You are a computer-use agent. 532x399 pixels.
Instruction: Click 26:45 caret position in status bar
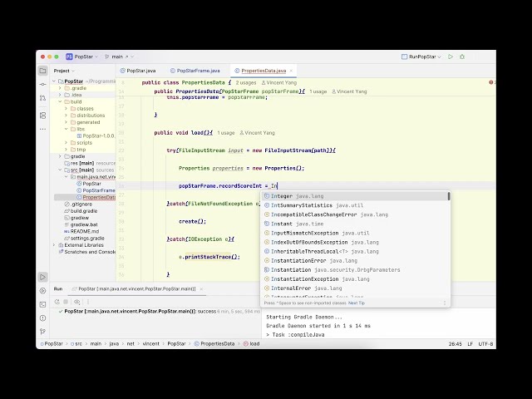point(456,343)
